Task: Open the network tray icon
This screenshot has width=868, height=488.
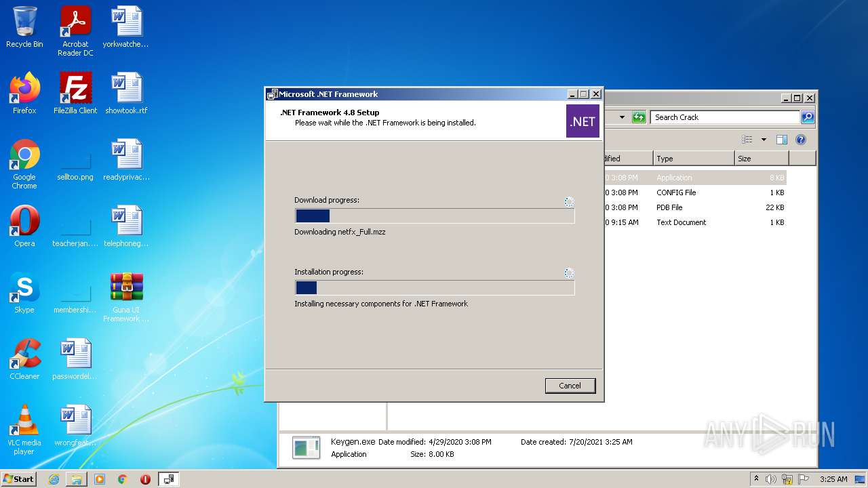Action: point(787,479)
